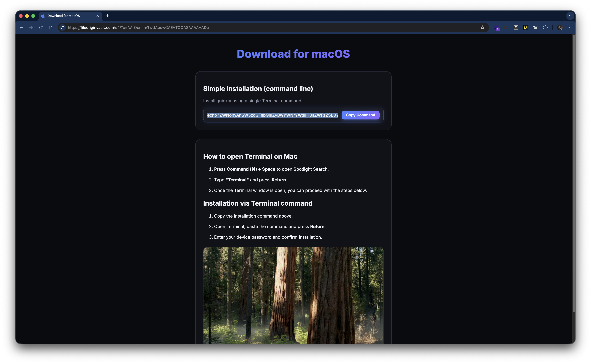The width and height of the screenshot is (591, 364).
Task: Open the browser extensions puzzle icon
Action: 545,27
